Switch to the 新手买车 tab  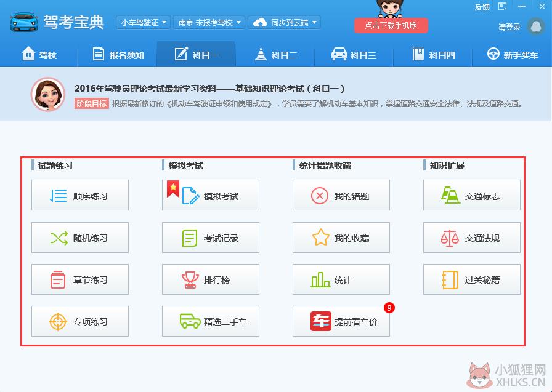[512, 55]
